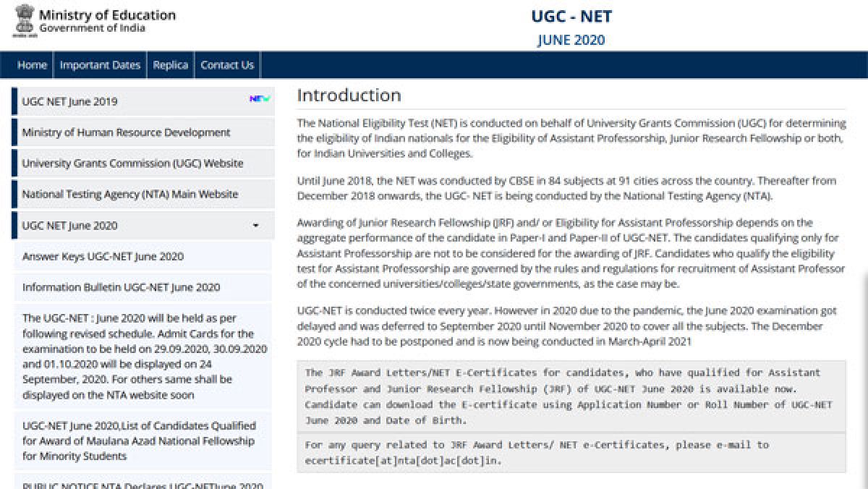868x489 pixels.
Task: Open Answer Keys UGC-NET June 2020
Action: tap(103, 257)
